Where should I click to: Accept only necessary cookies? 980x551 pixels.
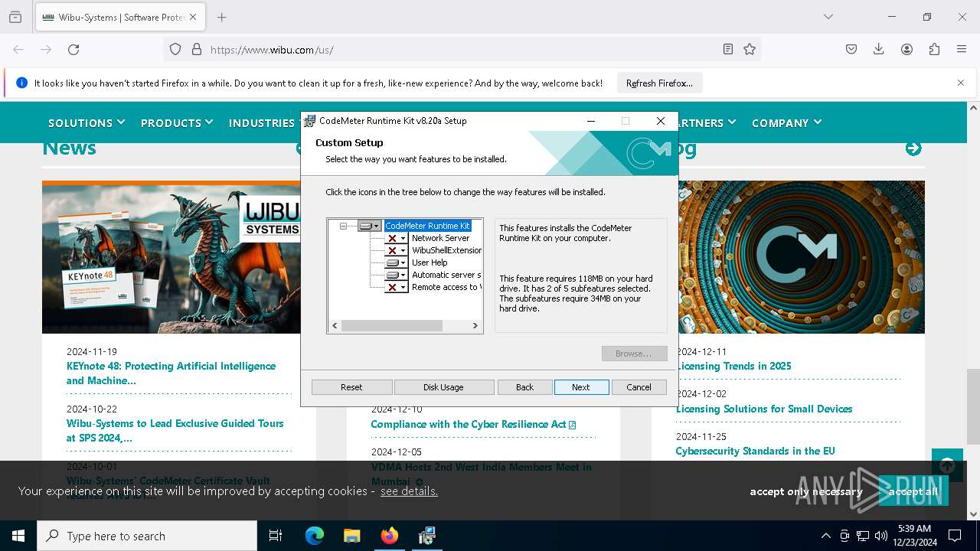(806, 491)
